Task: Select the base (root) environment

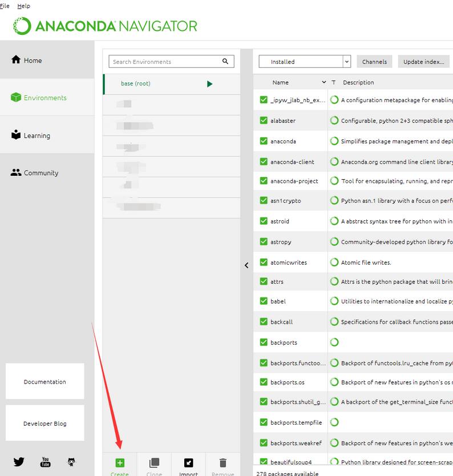Action: coord(171,84)
